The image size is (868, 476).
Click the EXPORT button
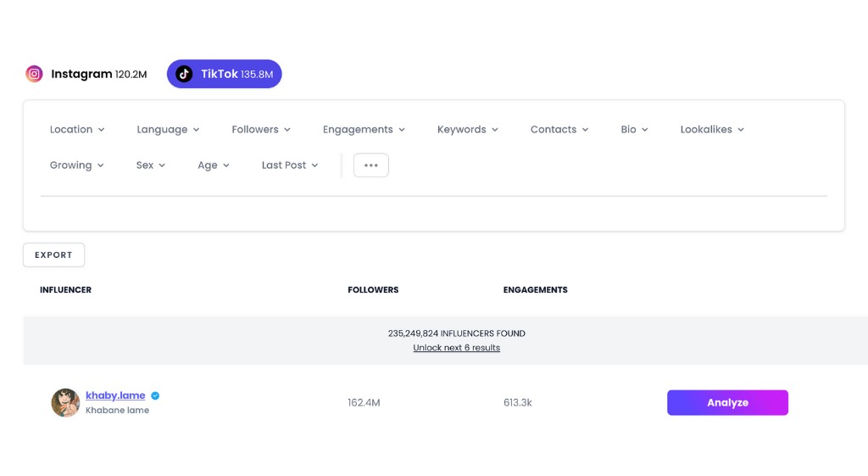pyautogui.click(x=53, y=255)
